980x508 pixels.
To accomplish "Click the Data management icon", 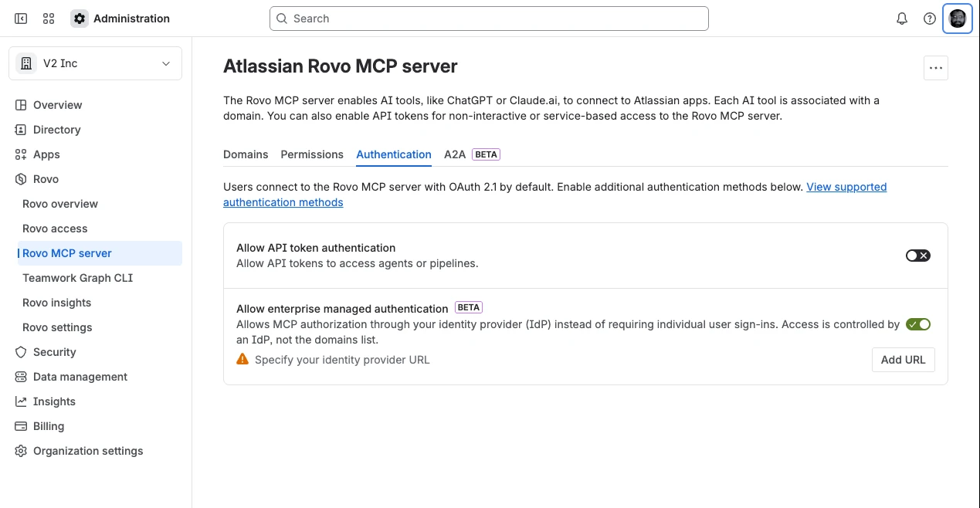I will (x=21, y=377).
